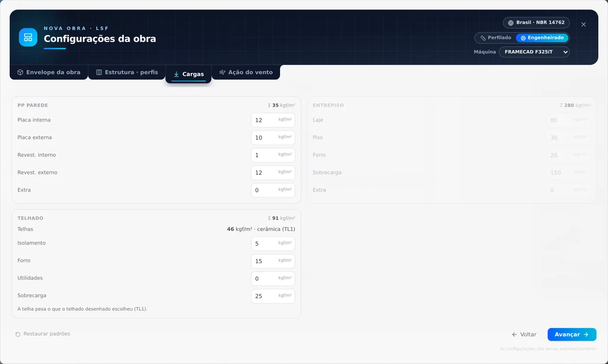Click the auto-save notice text
The width and height of the screenshot is (608, 364).
click(548, 349)
